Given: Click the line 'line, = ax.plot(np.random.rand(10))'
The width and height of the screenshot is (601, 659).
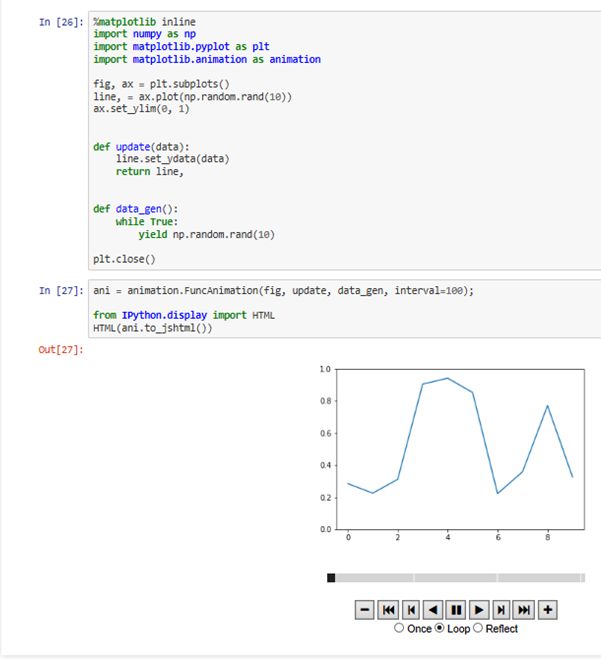Looking at the screenshot, I should point(192,97).
